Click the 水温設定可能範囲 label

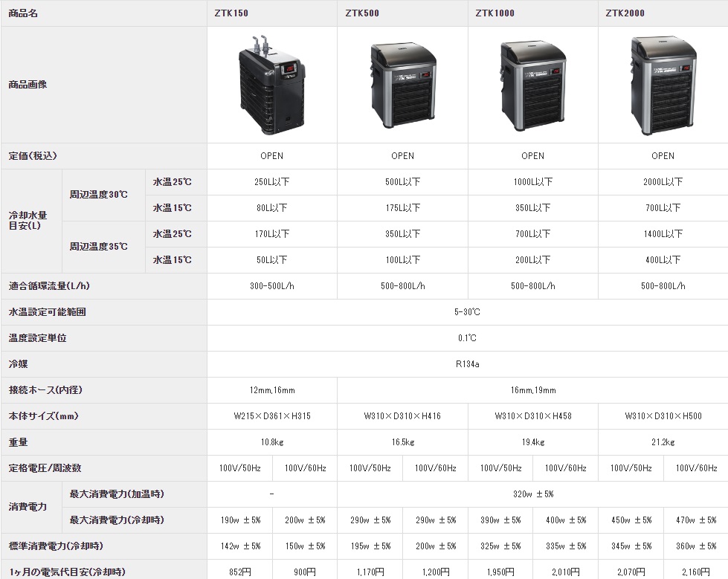point(48,311)
